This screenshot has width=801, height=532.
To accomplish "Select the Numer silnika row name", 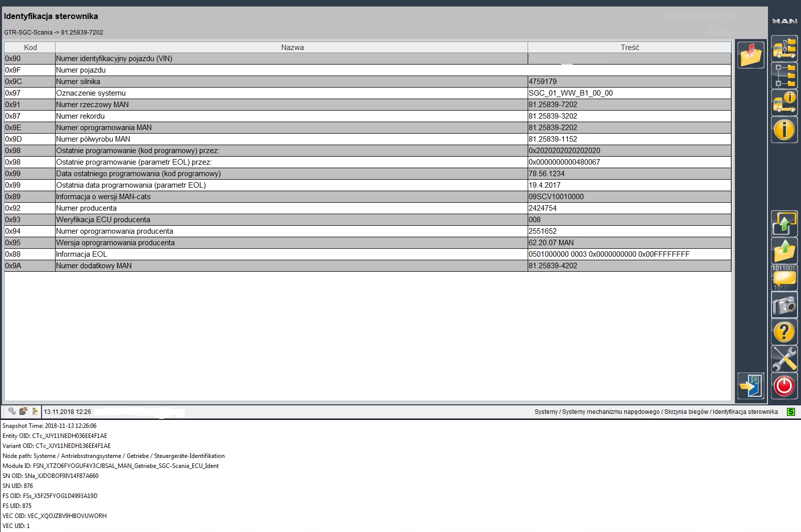I will (x=78, y=82).
